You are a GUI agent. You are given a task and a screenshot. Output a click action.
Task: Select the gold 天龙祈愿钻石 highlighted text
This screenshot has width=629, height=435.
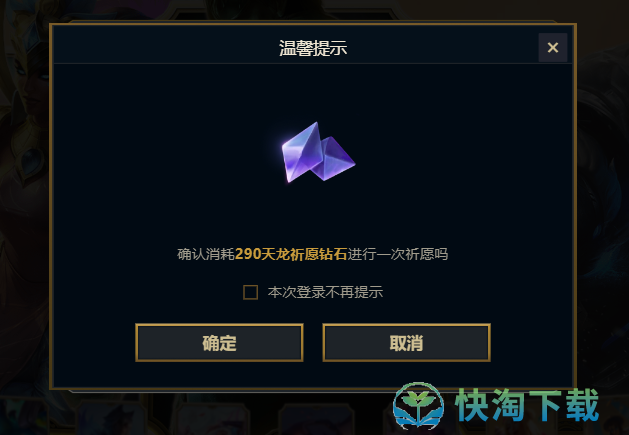tap(304, 254)
